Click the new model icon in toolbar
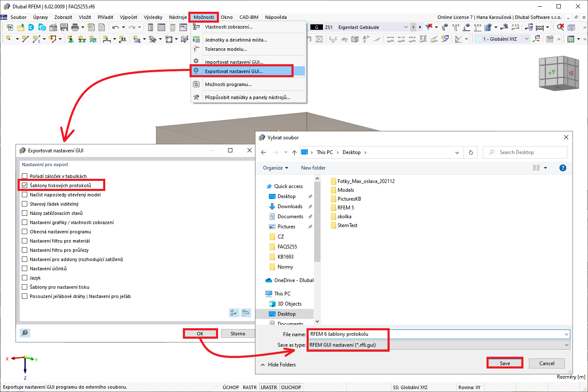Screen dimensions: 588x392 click(9, 27)
